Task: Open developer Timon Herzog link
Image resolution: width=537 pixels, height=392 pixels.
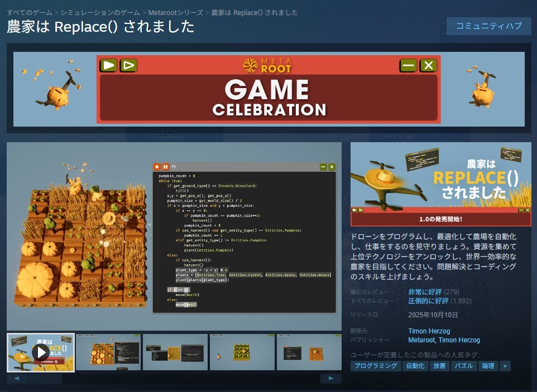Action: [x=429, y=331]
